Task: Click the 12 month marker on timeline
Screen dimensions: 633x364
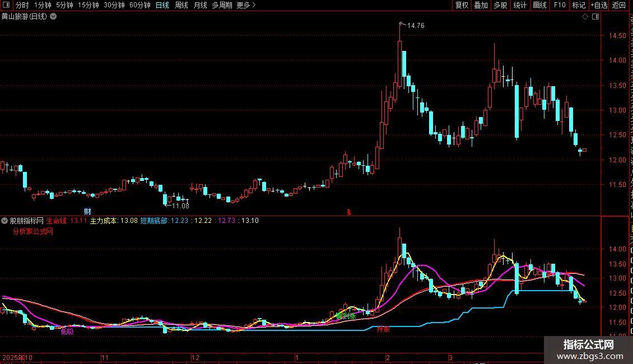Action: [196, 357]
